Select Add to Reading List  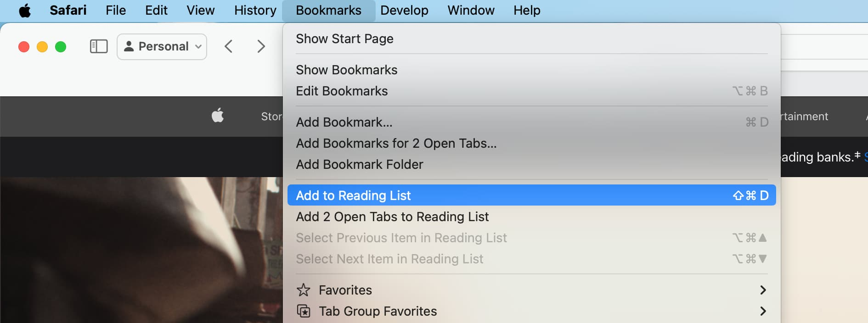tap(532, 195)
